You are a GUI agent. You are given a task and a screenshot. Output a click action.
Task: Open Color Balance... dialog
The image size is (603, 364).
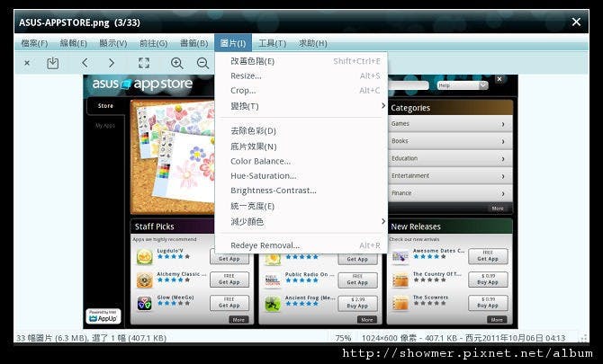coord(301,161)
